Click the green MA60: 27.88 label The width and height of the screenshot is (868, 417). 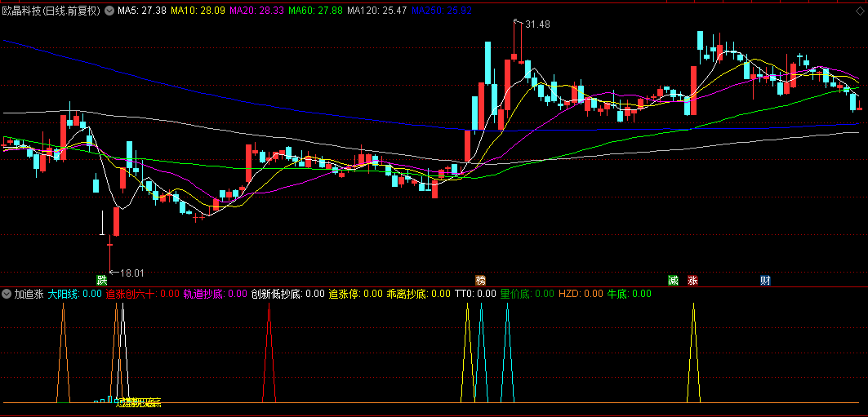pos(315,11)
